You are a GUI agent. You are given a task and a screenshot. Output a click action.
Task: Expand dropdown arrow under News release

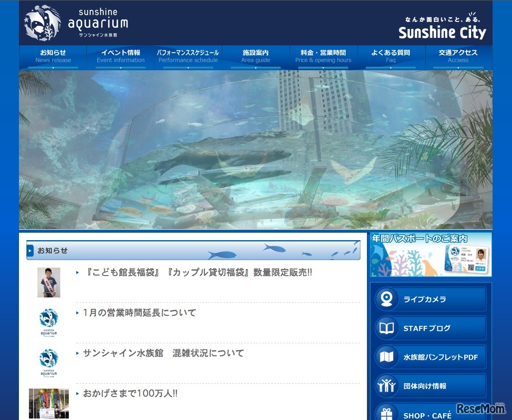click(53, 68)
